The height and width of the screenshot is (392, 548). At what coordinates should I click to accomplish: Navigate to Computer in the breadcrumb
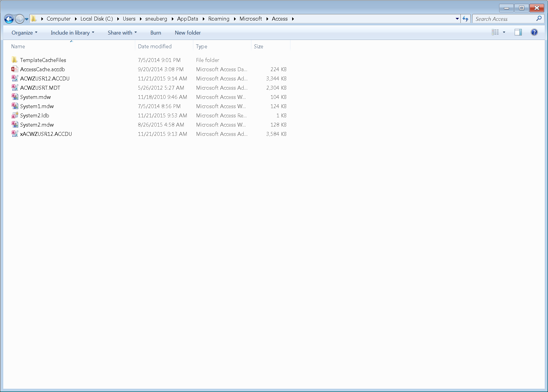(59, 19)
